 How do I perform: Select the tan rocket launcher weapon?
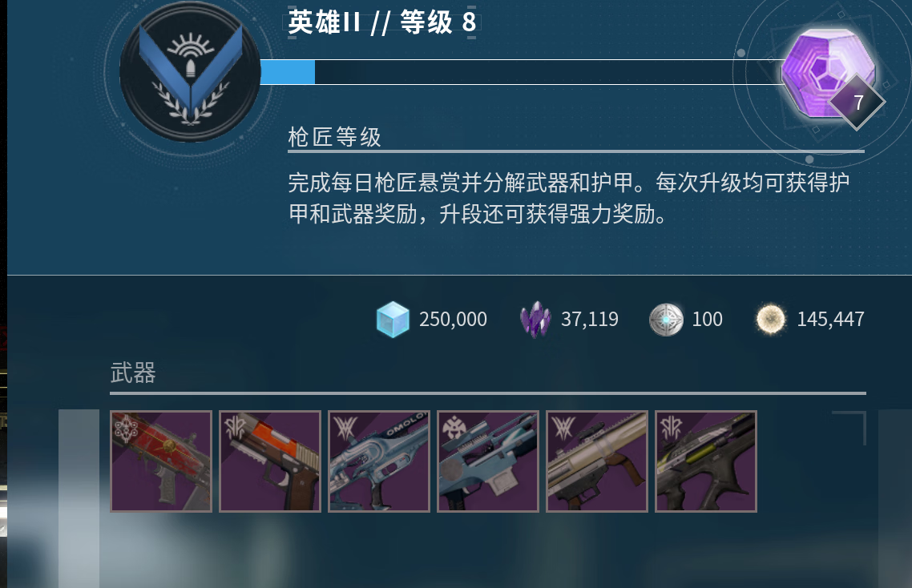(597, 461)
